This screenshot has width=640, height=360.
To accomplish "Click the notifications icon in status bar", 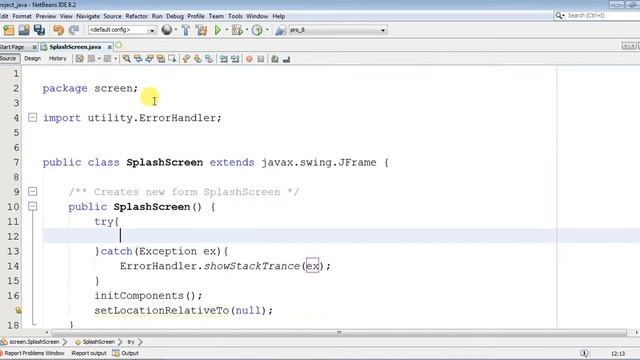I will point(584,353).
